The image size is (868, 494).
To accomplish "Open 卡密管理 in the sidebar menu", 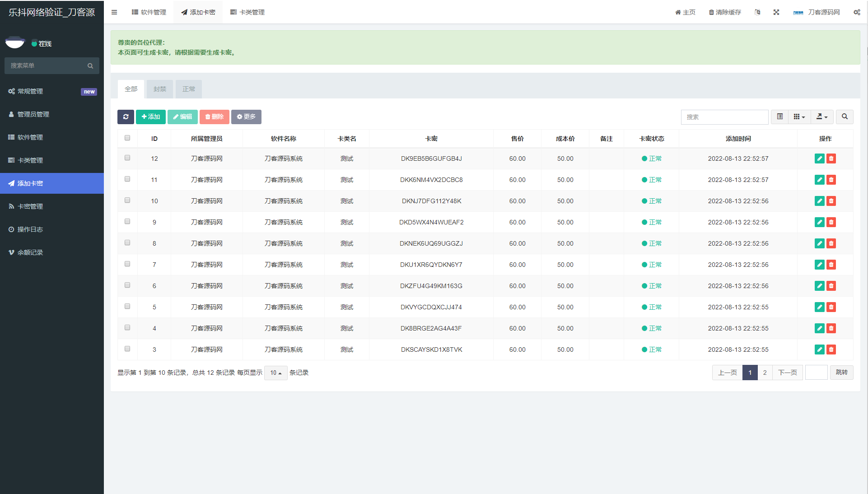I will coord(30,206).
